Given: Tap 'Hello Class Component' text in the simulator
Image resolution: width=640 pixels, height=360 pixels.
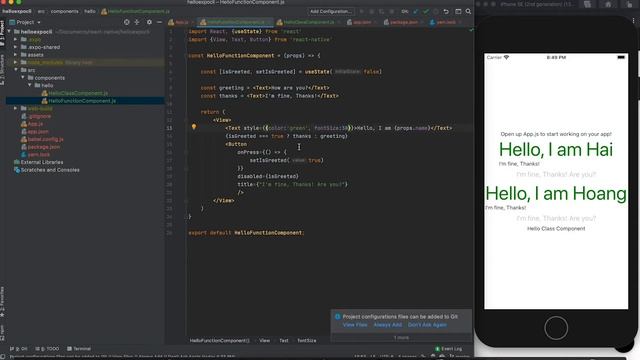Looking at the screenshot, I should (x=556, y=229).
